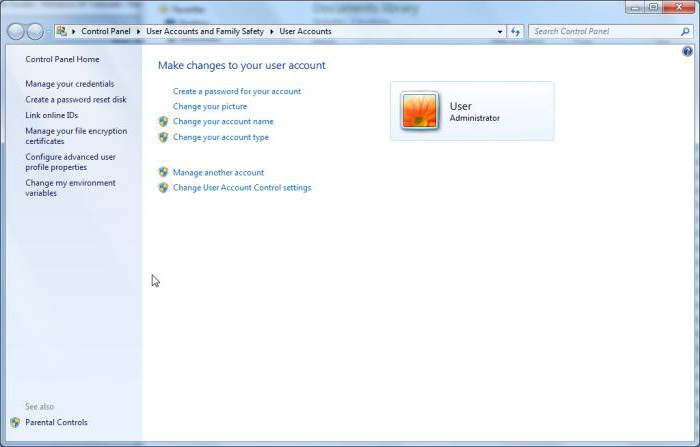The image size is (700, 447).
Task: Click the Search Control Panel field
Action: click(600, 32)
